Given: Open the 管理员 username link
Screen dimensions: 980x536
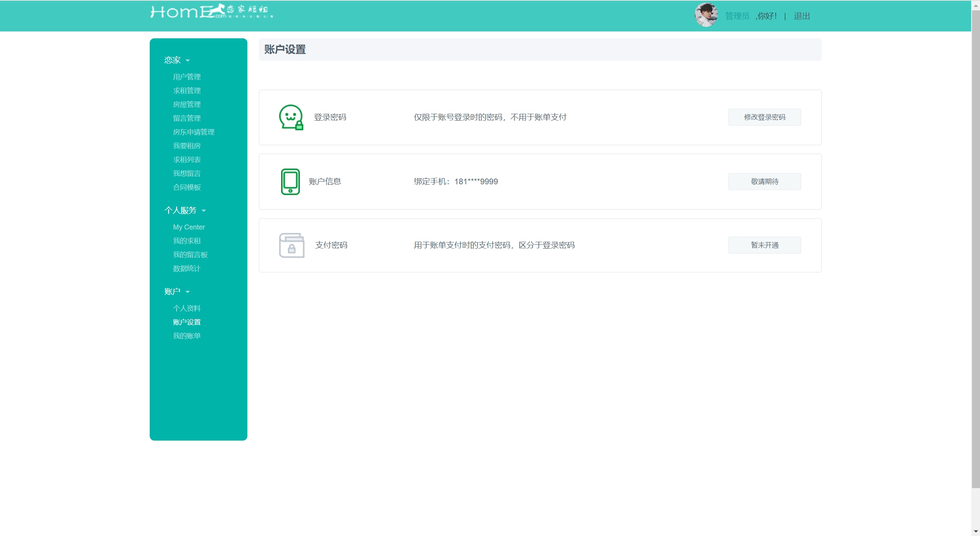Looking at the screenshot, I should pyautogui.click(x=737, y=16).
